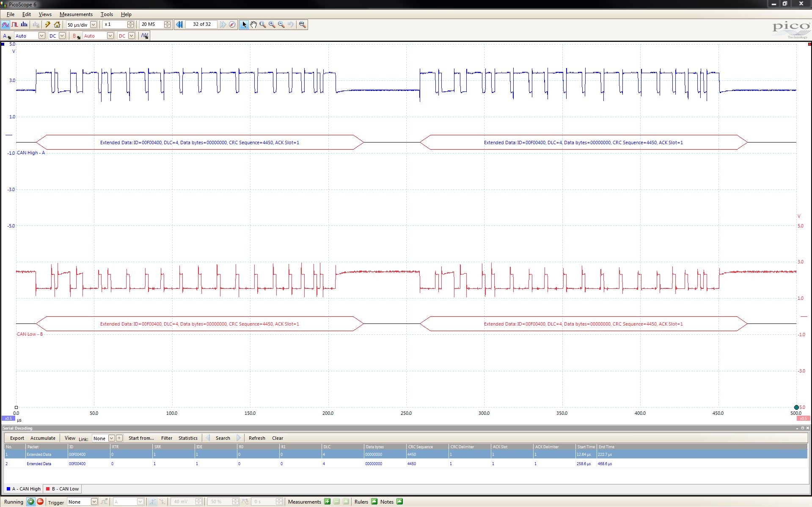Open the Edit menu
The image size is (812, 507).
coord(26,14)
